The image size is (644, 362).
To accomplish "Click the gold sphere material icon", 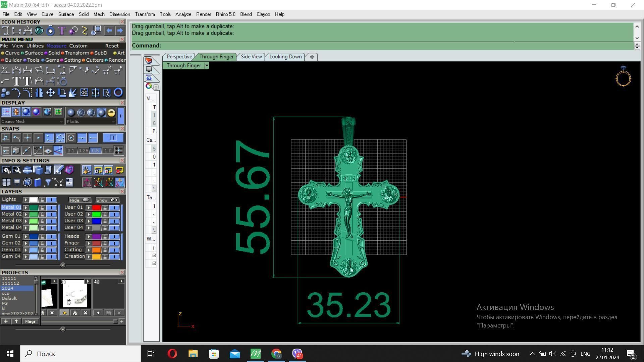I will click(111, 113).
